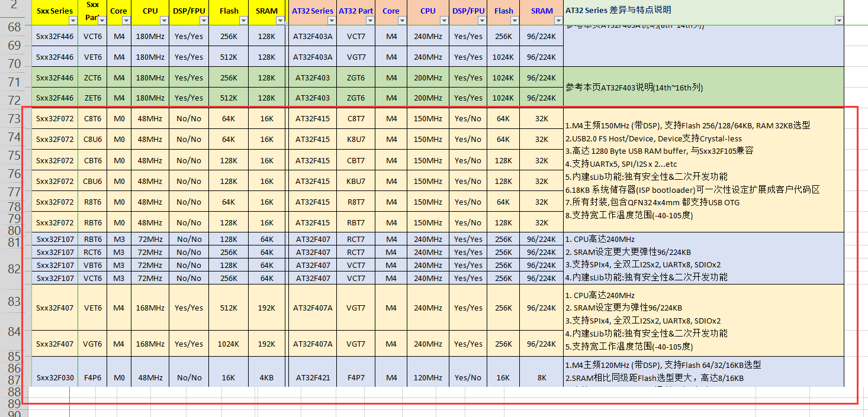The width and height of the screenshot is (868, 417).
Task: Click the C8T6 part cell
Action: pyautogui.click(x=92, y=118)
